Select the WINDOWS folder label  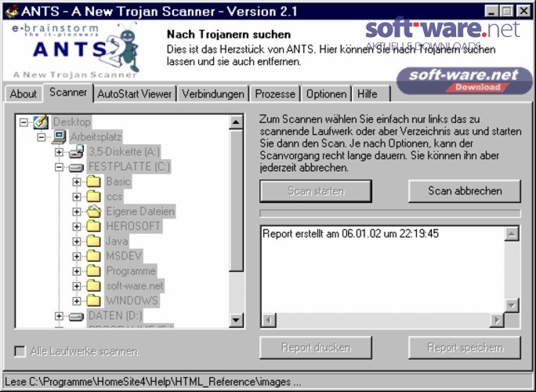132,301
